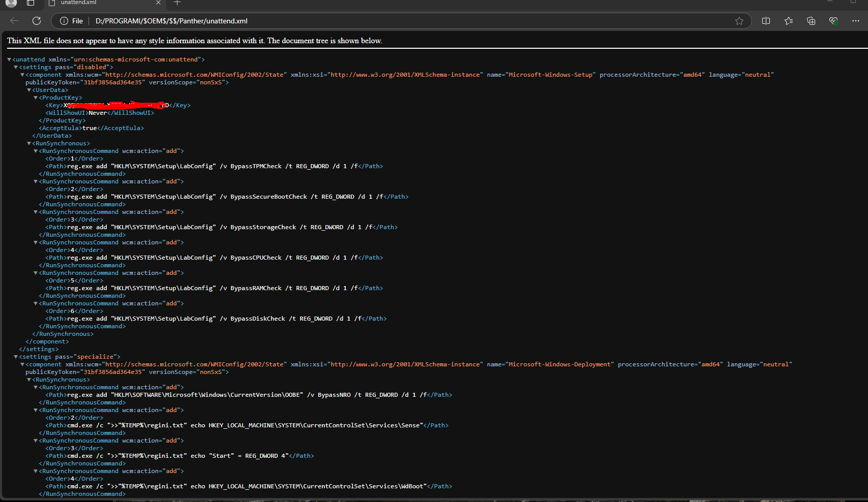868x502 pixels.
Task: Open a new tab with plus button
Action: (177, 3)
